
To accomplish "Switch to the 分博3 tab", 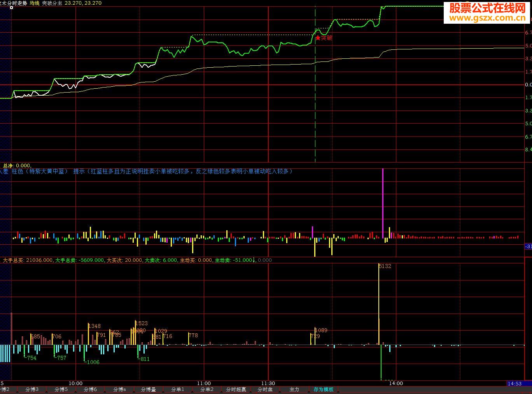I will tap(32, 389).
